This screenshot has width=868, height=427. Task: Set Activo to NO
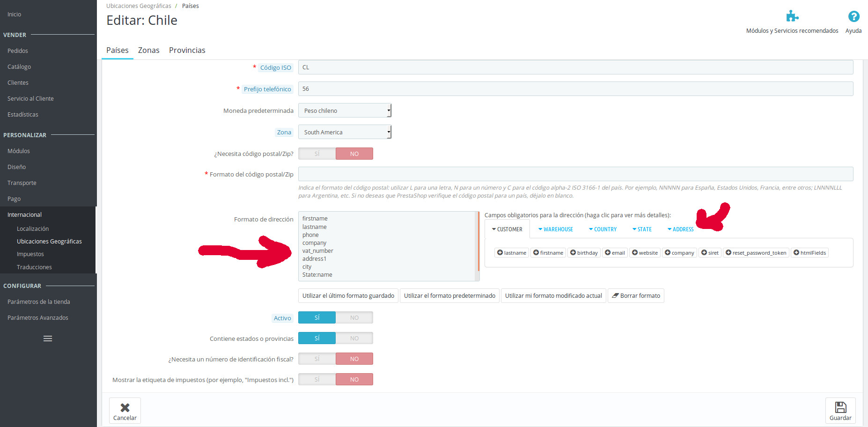pos(354,317)
